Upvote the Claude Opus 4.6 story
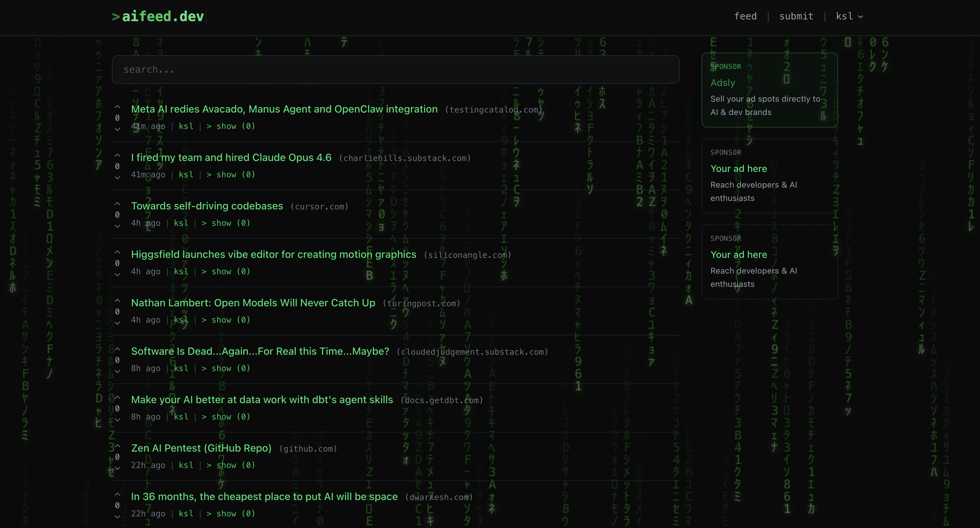 117,156
